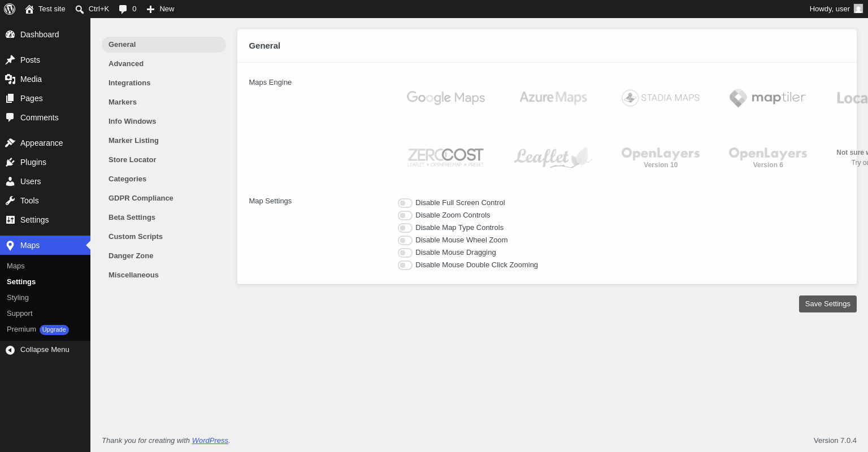This screenshot has height=452, width=868.
Task: Open the Settings submenu item under Maps
Action: tap(45, 282)
